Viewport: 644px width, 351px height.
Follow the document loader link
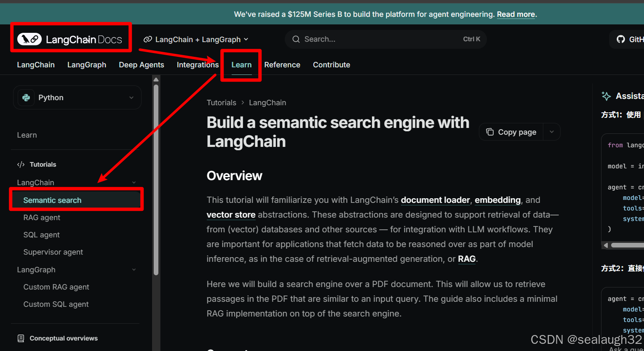(435, 200)
